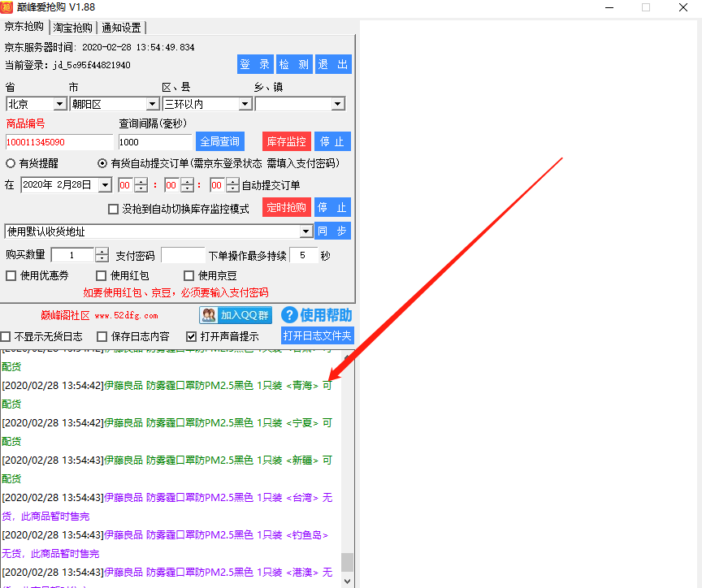Focus the 下单操作最多持续 seconds field

(303, 256)
